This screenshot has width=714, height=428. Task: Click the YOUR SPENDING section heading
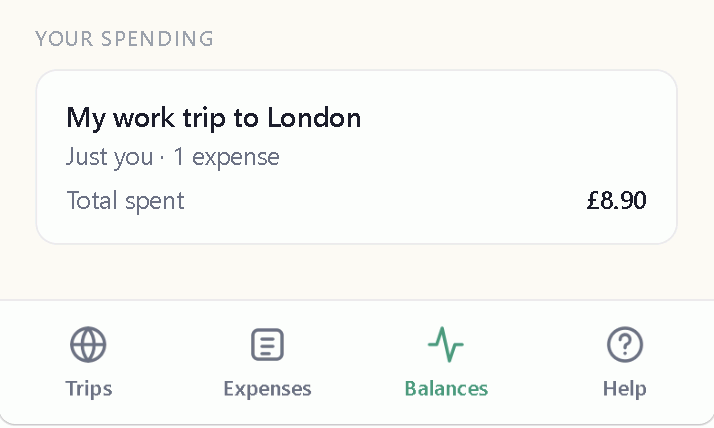[124, 39]
